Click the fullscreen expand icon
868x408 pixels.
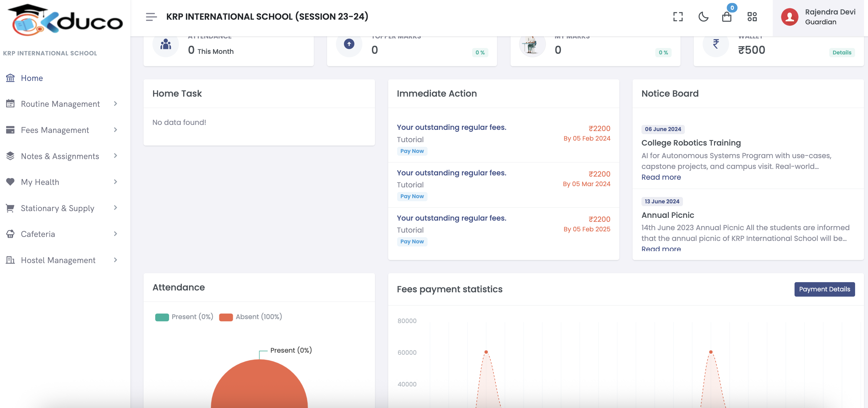tap(678, 17)
